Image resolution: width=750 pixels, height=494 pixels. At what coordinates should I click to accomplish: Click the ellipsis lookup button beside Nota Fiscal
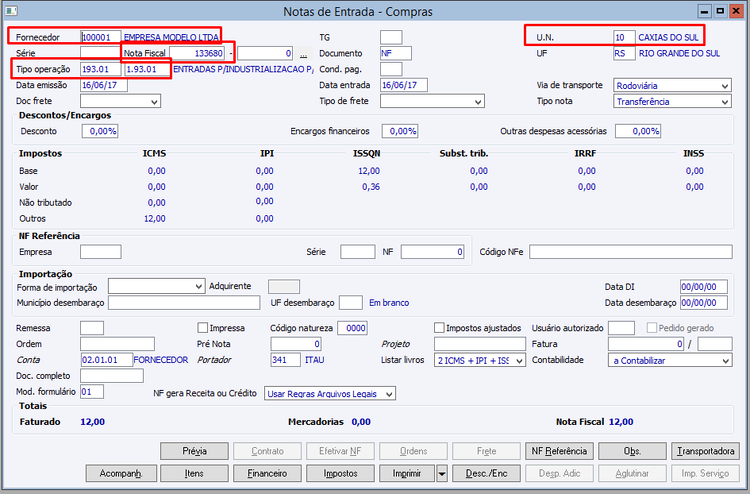coord(303,54)
